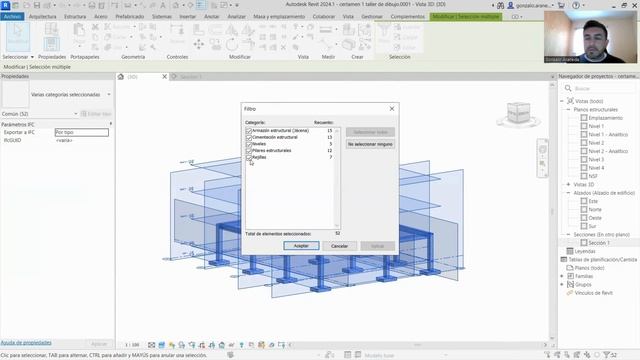Collapse the Secciones (En otro plano) node
640x360 pixels.
tap(568, 235)
